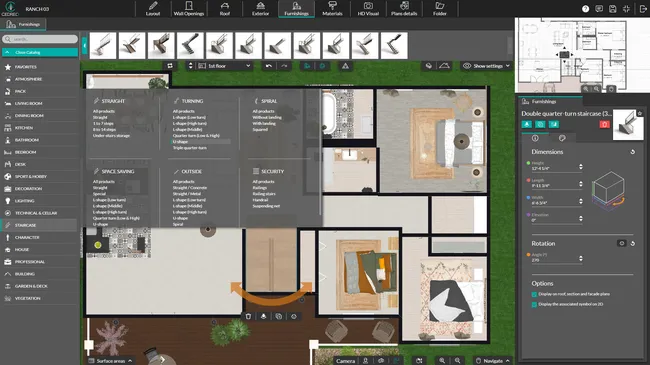650x365 pixels.
Task: Click the red delete button in properties panel
Action: coord(604,124)
